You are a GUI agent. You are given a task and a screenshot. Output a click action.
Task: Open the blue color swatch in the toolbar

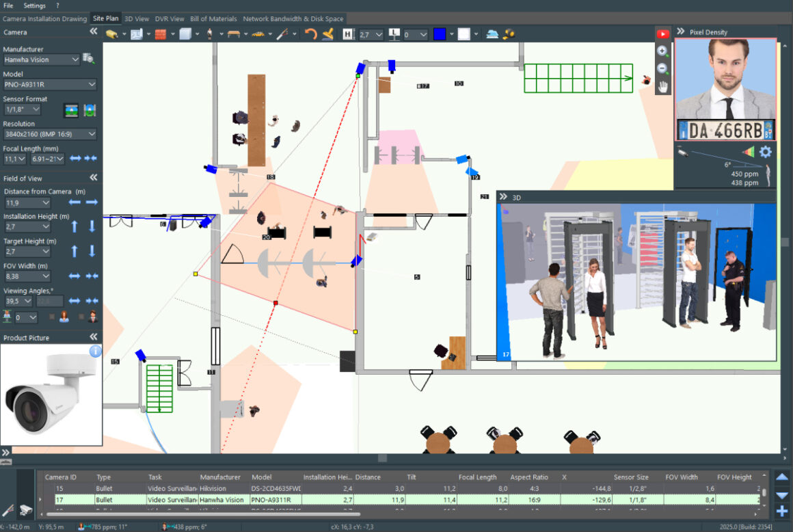pos(438,33)
